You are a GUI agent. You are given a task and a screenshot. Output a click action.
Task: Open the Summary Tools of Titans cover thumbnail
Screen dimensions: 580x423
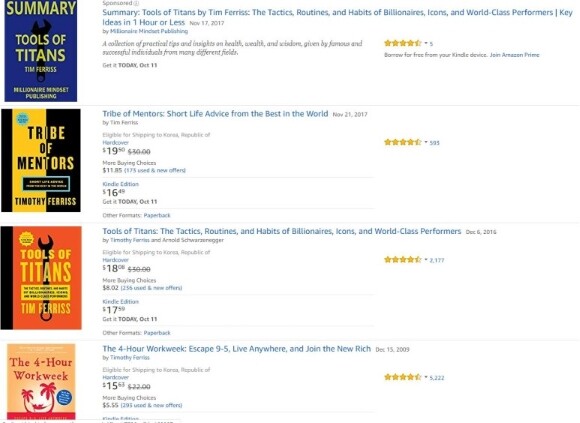pyautogui.click(x=41, y=51)
